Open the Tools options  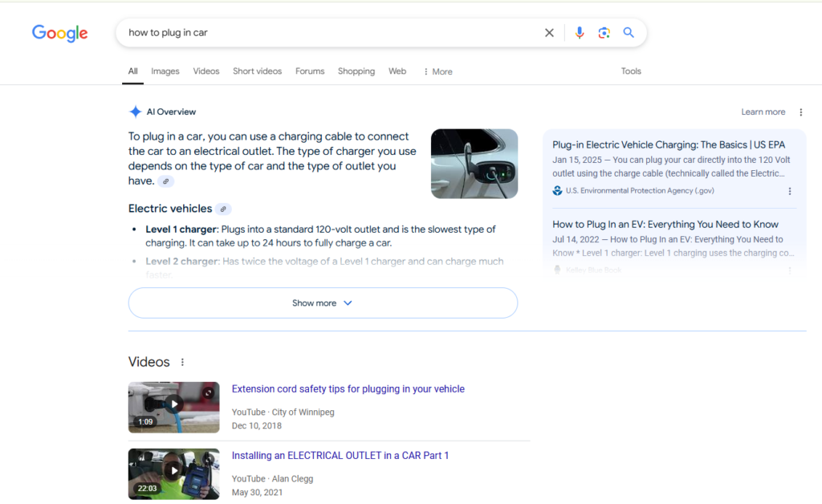pos(631,71)
